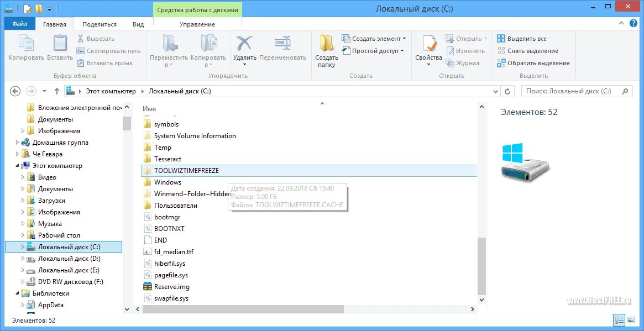
Task: Click the Paste (Вставить) ribbon icon
Action: pyautogui.click(x=60, y=44)
